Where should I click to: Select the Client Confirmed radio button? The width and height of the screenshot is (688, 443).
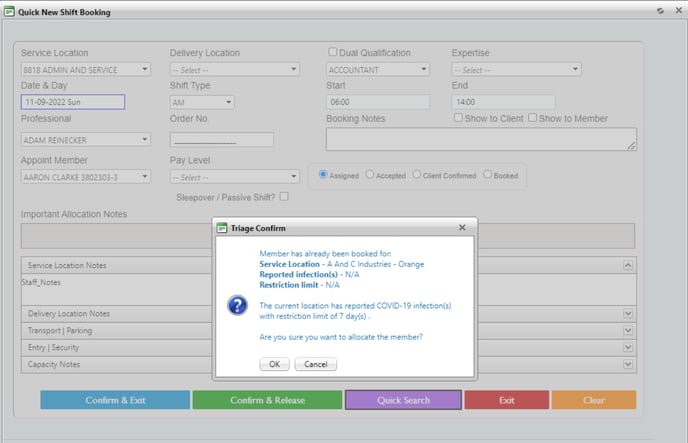[417, 175]
